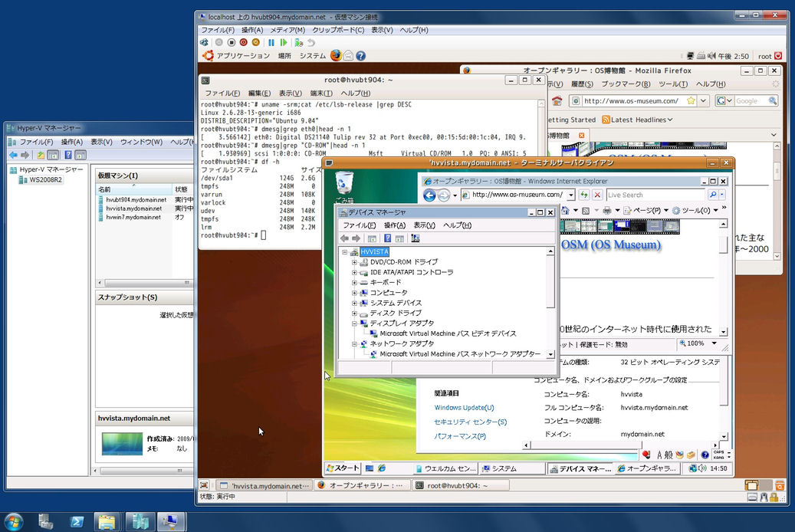Open PowerShell from the Windows taskbar

pyautogui.click(x=77, y=521)
